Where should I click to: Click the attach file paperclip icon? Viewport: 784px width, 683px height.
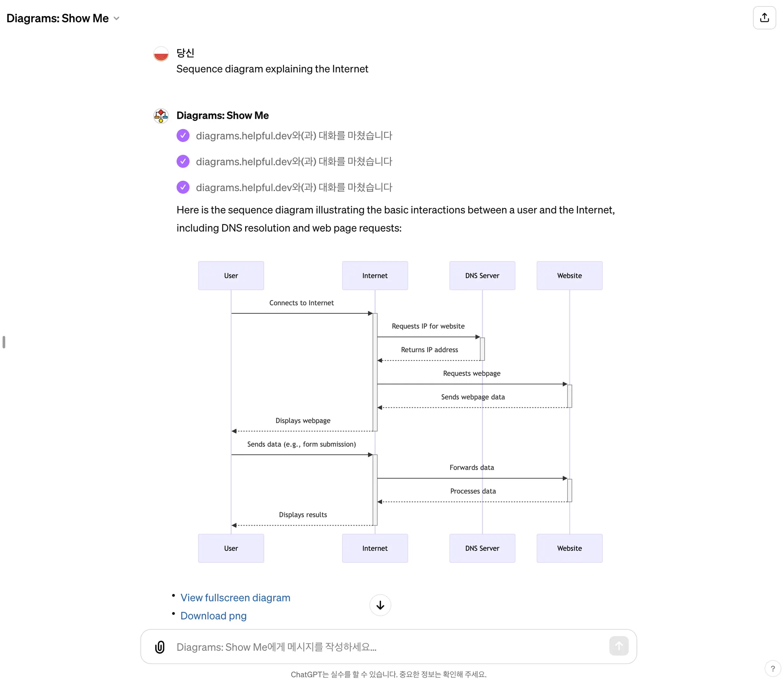(160, 647)
